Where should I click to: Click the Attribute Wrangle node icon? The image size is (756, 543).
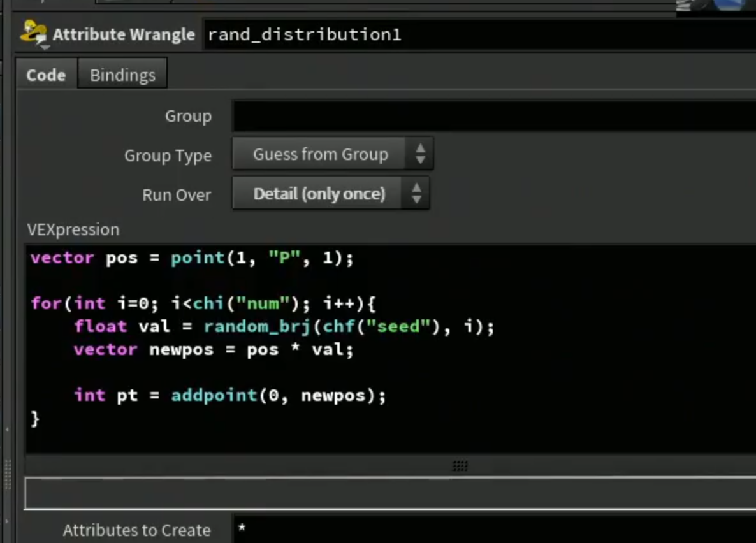coord(33,32)
